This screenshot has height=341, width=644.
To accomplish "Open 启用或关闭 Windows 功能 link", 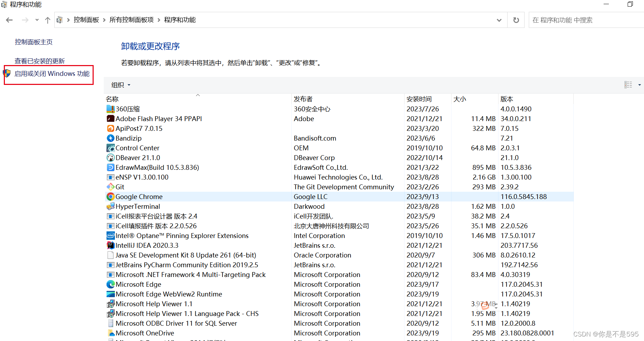I will tap(52, 74).
